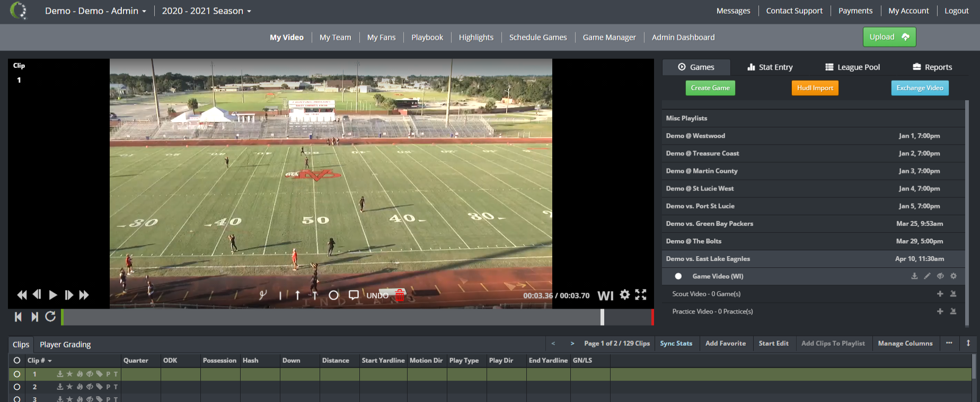This screenshot has width=980, height=402.
Task: Click the Practice Video import icon
Action: (x=953, y=311)
